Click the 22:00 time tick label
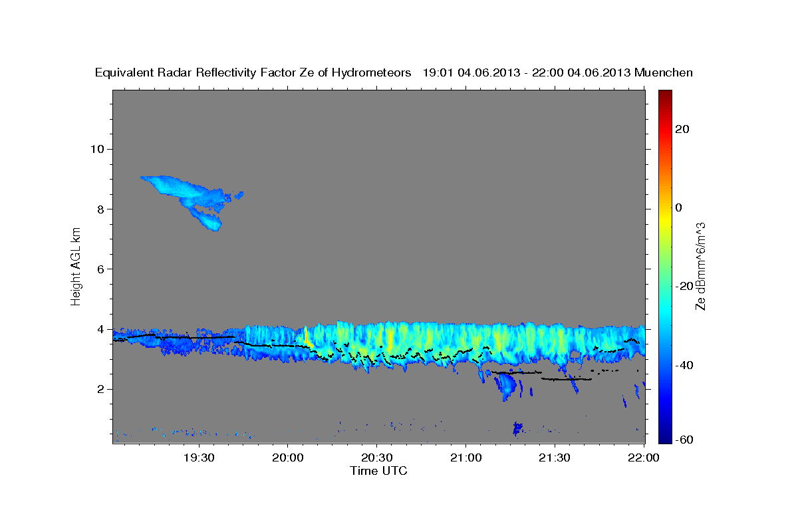This screenshot has height=532, width=798. (643, 458)
